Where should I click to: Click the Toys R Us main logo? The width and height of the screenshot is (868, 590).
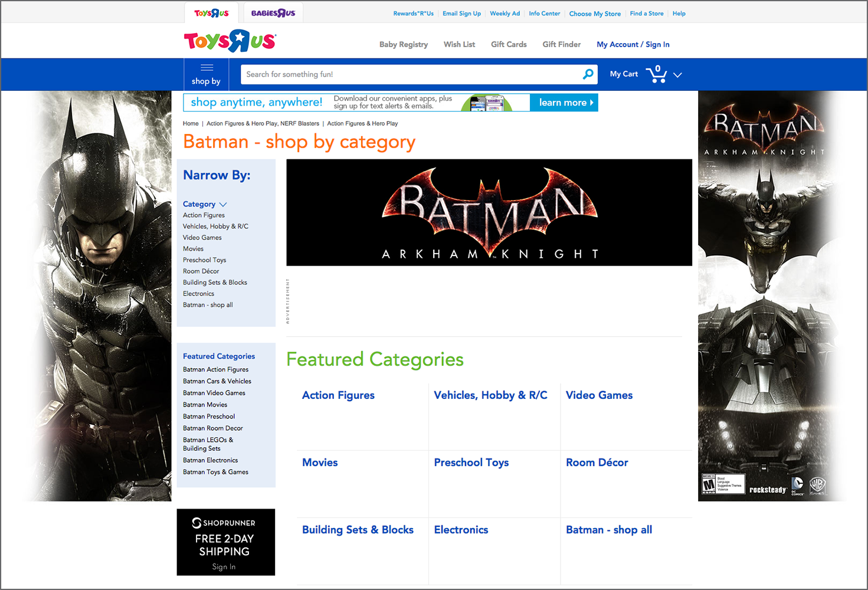[x=230, y=41]
